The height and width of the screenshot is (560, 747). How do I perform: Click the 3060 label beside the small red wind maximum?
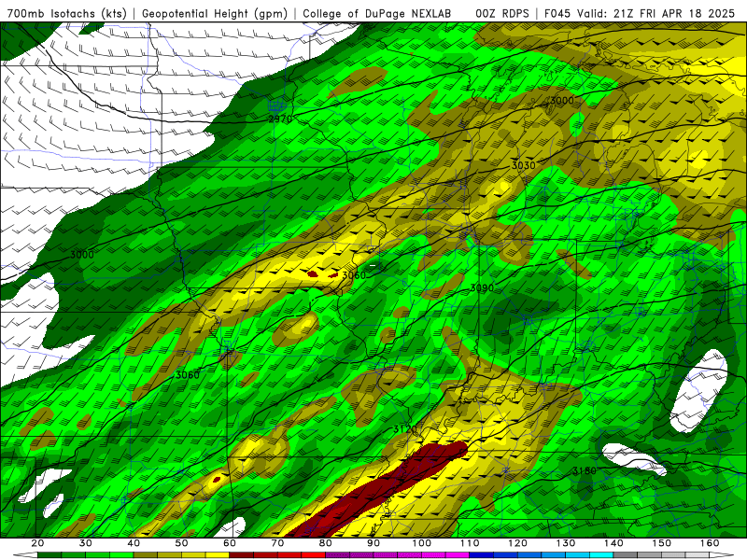pyautogui.click(x=354, y=274)
